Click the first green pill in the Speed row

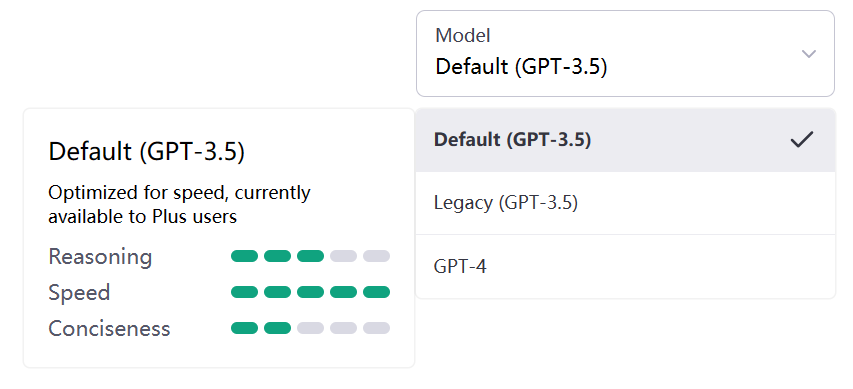pos(244,292)
